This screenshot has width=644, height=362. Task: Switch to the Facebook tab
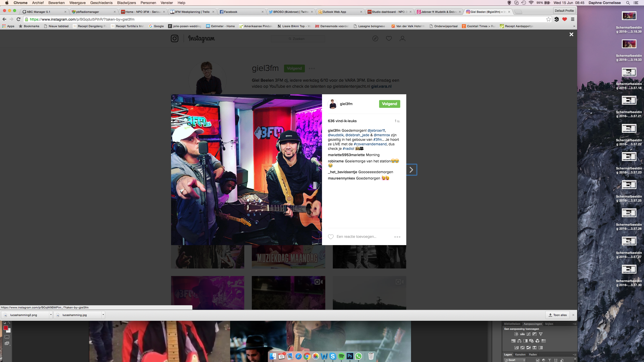coord(241,12)
